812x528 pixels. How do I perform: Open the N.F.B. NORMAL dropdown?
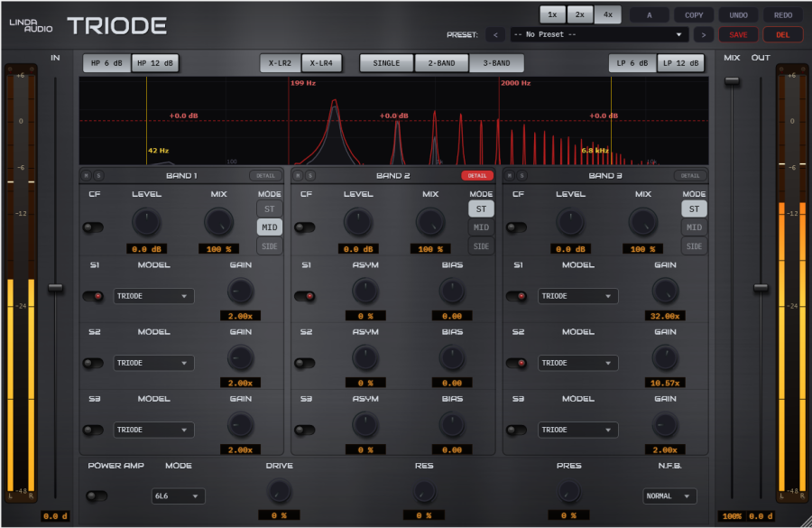[669, 496]
